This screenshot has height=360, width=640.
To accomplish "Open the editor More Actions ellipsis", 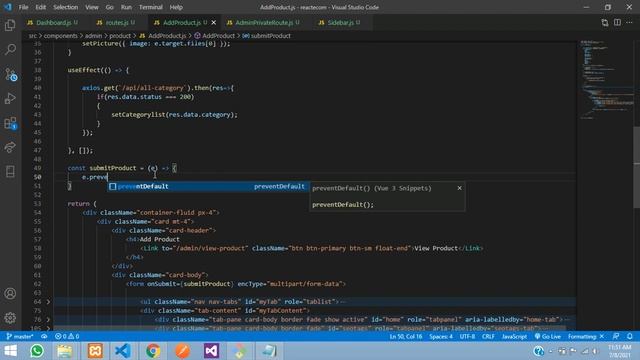I will click(x=629, y=22).
